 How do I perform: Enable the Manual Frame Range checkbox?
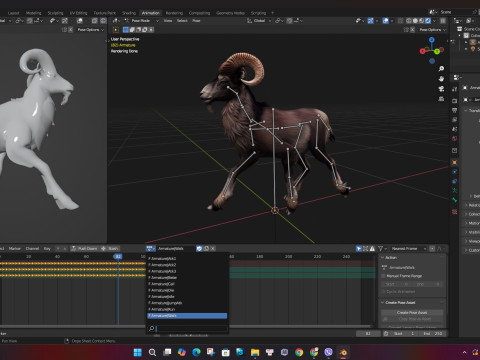click(384, 276)
